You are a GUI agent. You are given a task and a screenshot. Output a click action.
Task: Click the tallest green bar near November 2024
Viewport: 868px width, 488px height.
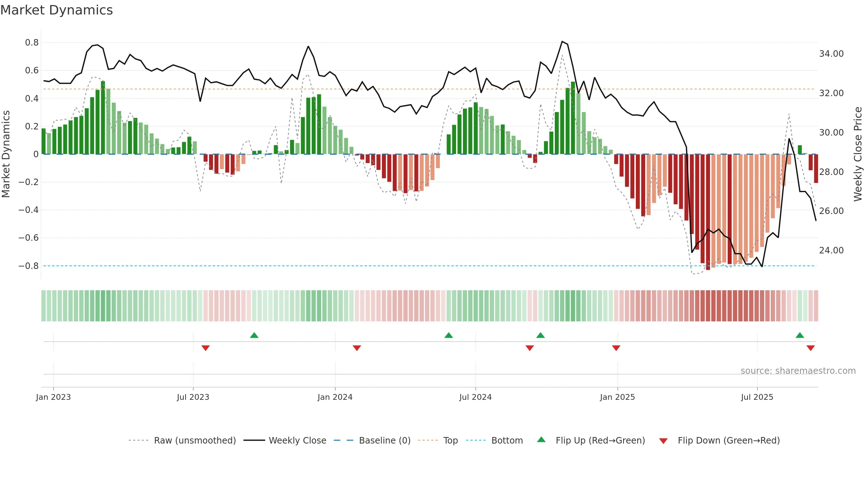pyautogui.click(x=573, y=118)
